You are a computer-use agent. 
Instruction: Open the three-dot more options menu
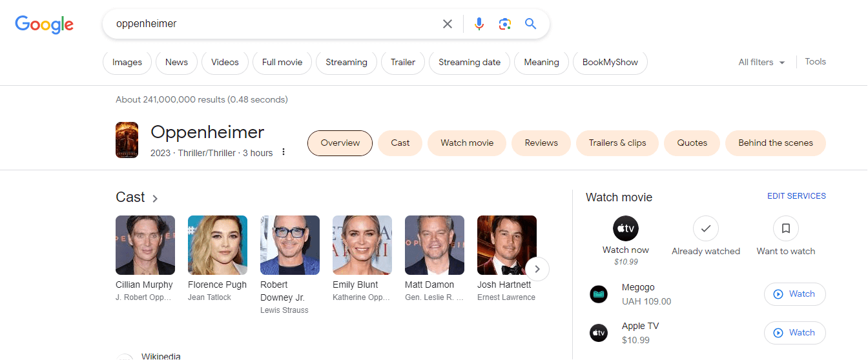283,153
